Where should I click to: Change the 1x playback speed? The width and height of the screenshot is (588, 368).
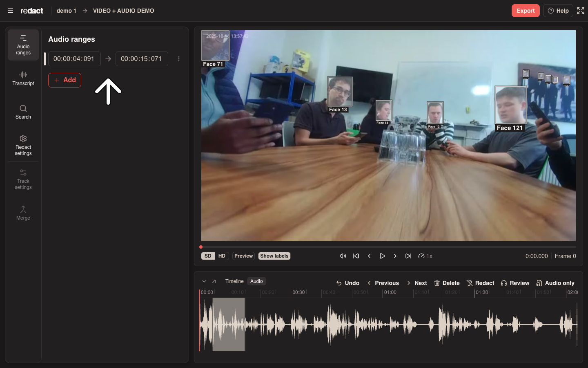click(x=425, y=256)
